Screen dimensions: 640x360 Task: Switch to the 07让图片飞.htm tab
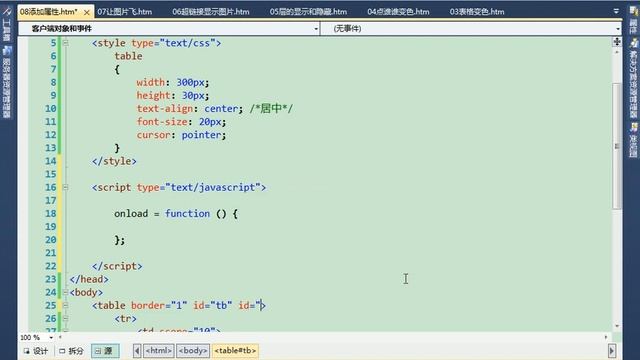124,12
